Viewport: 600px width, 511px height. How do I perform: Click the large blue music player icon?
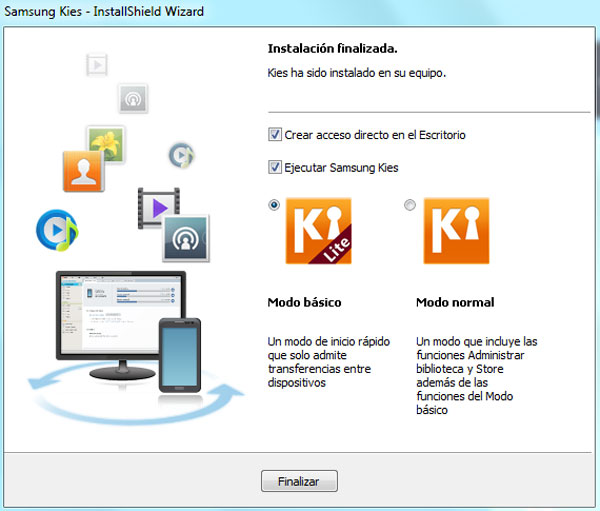coord(56,229)
